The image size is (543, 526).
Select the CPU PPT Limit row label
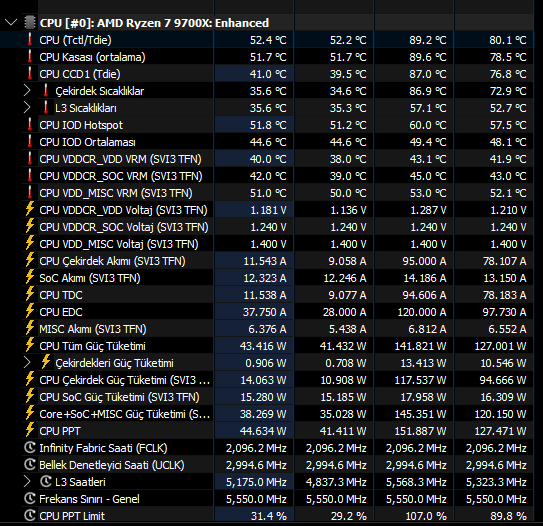tap(72, 516)
